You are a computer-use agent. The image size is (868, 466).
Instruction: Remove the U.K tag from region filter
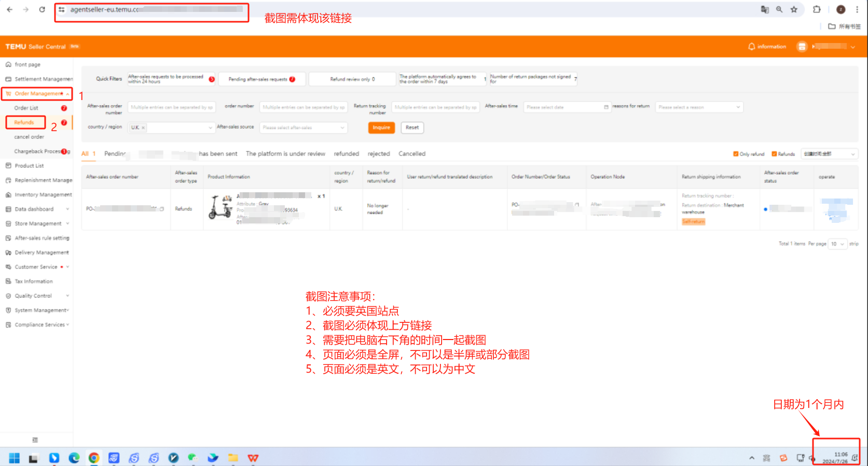click(x=143, y=128)
